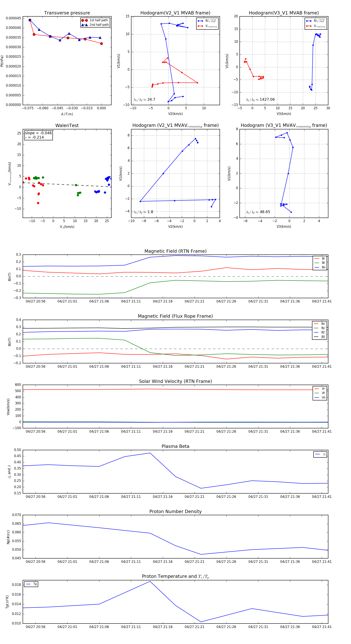Click the βp legend in Plasma Beta plot
The height and width of the screenshot is (644, 351).
coord(320,454)
